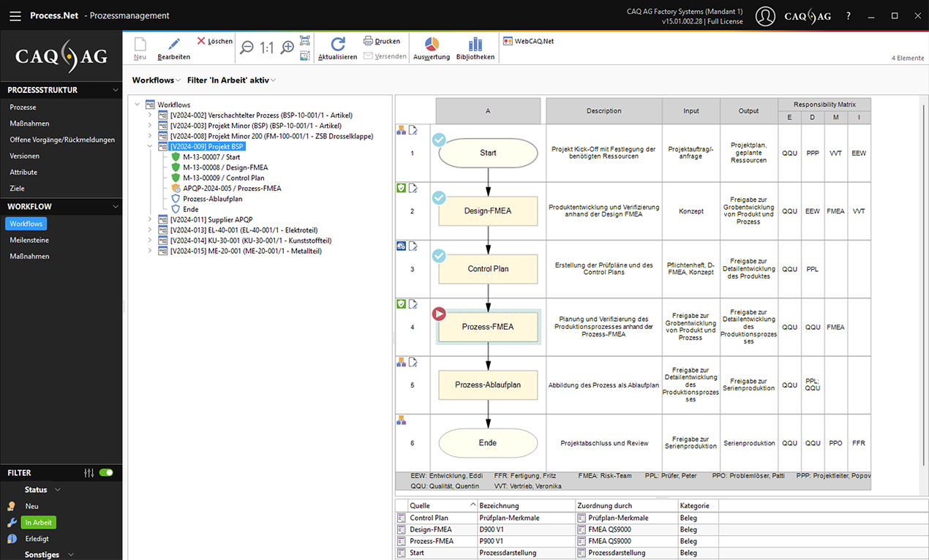Click the zoom in magnifier icon
The width and height of the screenshot is (929, 560).
tap(287, 48)
